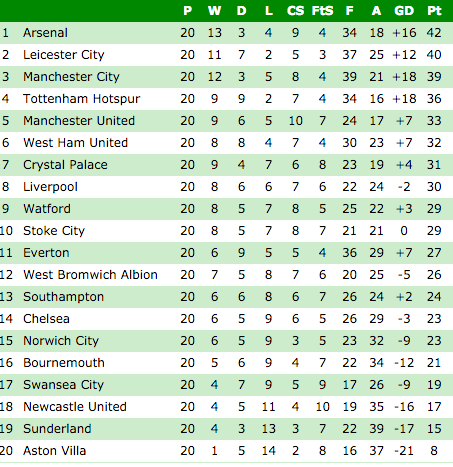
Task: Select West Bromwich Albion entry
Action: [x=90, y=275]
